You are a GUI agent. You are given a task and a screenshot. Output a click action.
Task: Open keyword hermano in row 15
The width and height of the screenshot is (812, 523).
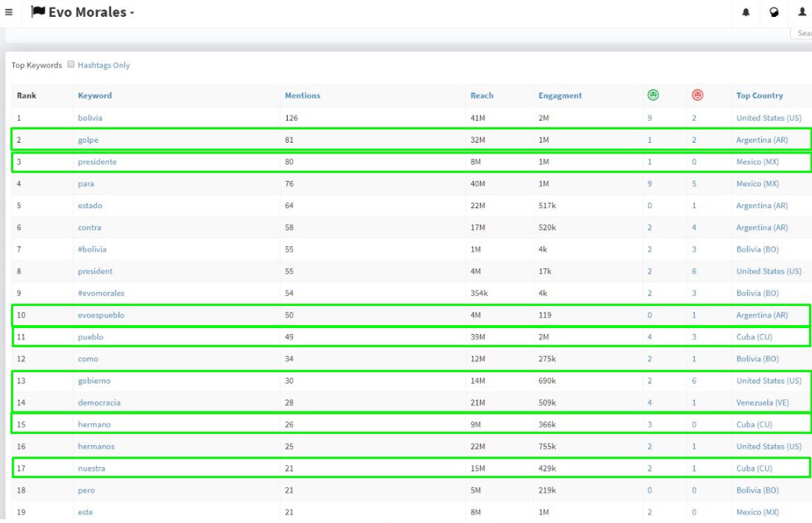[94, 424]
